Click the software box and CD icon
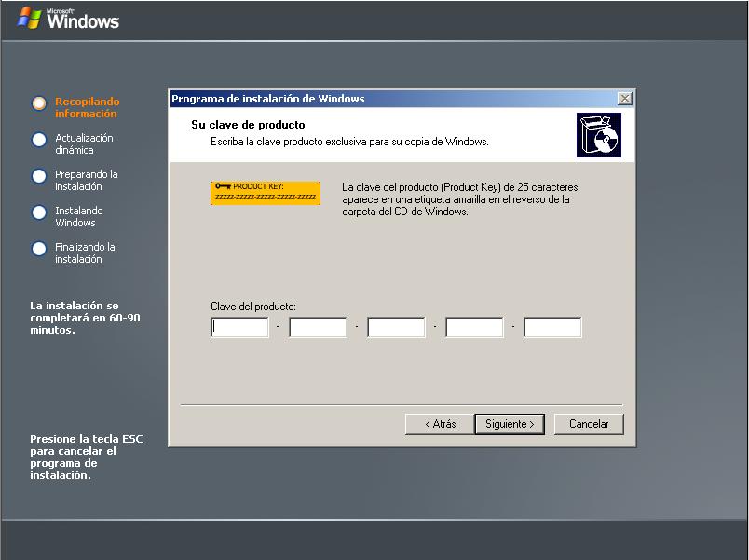Viewport: 749px width, 560px height. (x=599, y=135)
